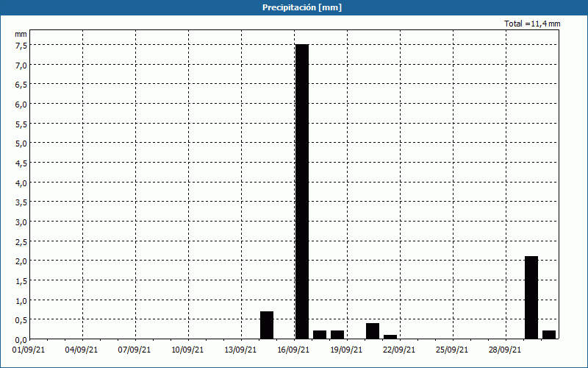Click the x-axis label 01/09/21
The height and width of the screenshot is (368, 588).
pos(29,350)
